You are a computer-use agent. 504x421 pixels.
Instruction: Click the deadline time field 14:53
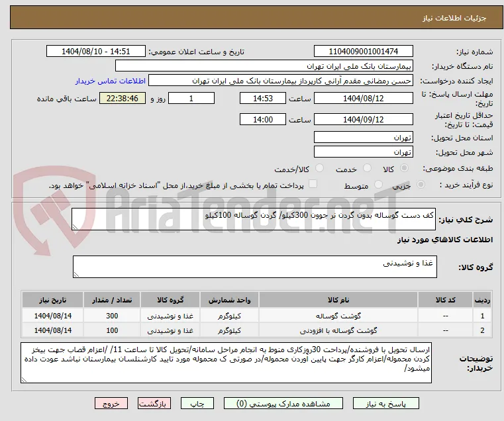coord(263,98)
